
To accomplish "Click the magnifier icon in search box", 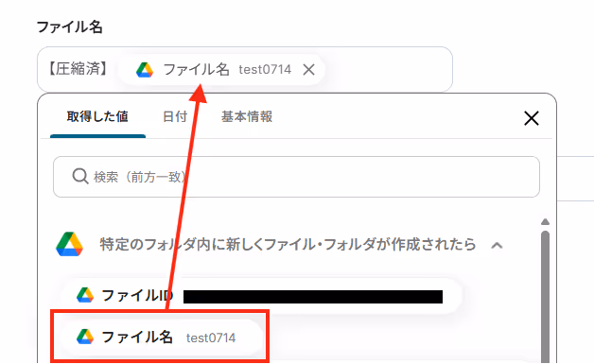I will click(80, 177).
